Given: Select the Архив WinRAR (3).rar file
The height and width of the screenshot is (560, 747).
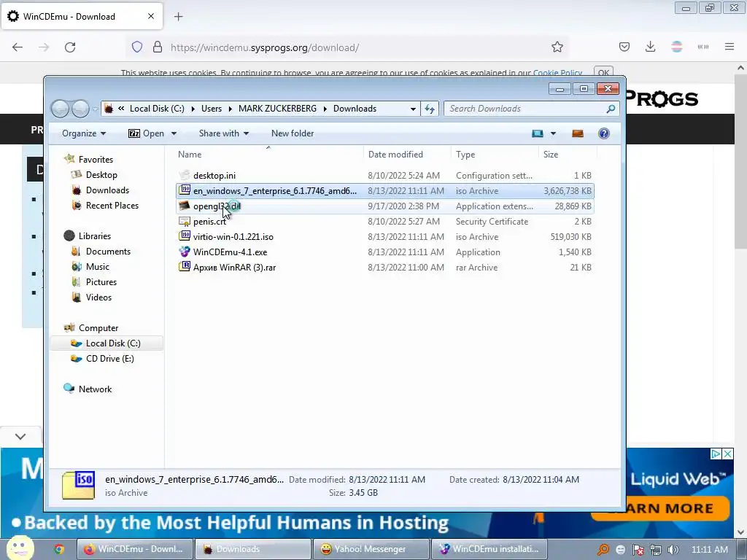Looking at the screenshot, I should pyautogui.click(x=385, y=267).
